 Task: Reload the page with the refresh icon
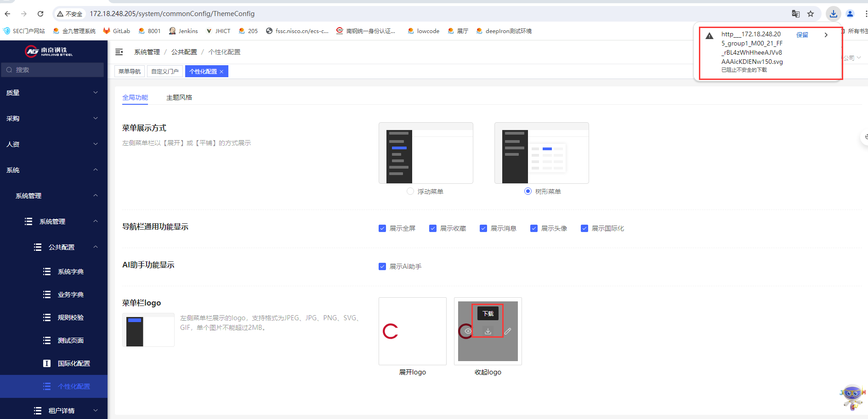click(40, 14)
